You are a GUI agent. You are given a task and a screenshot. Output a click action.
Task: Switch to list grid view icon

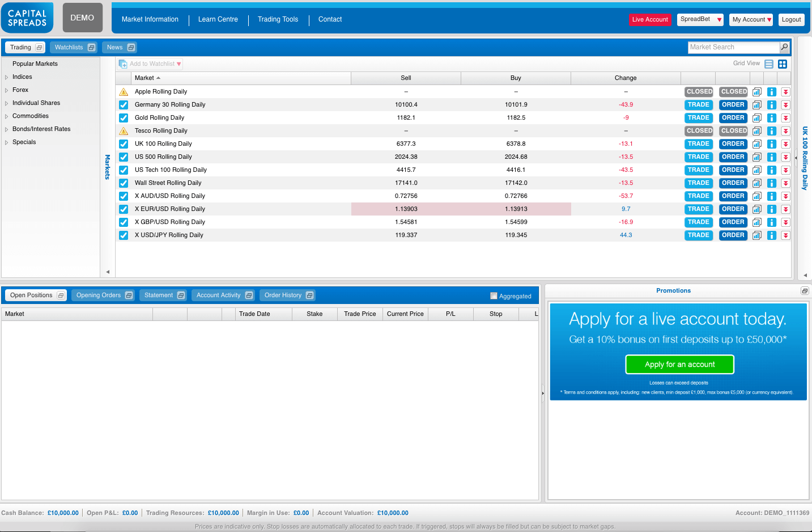(x=769, y=64)
